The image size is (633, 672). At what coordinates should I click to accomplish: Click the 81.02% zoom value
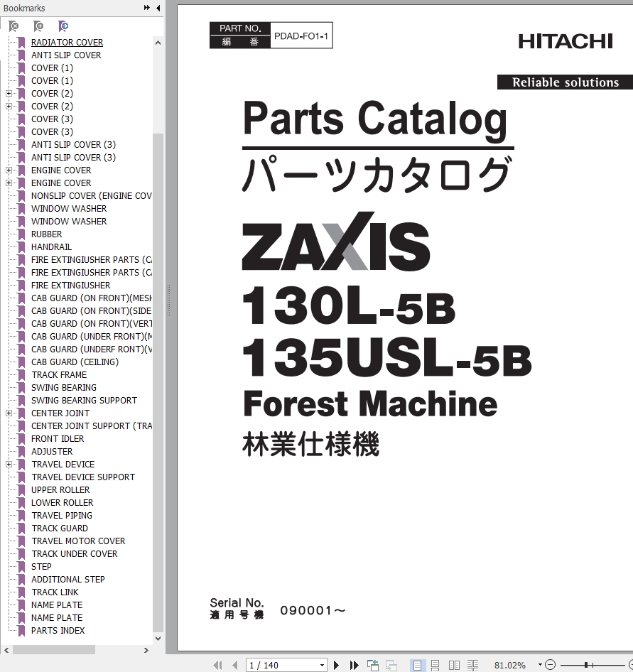click(x=509, y=665)
